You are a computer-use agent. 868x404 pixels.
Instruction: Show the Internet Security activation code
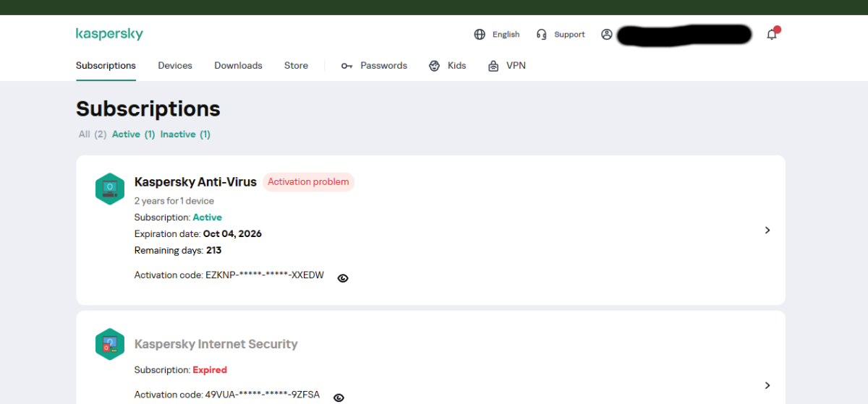point(339,397)
